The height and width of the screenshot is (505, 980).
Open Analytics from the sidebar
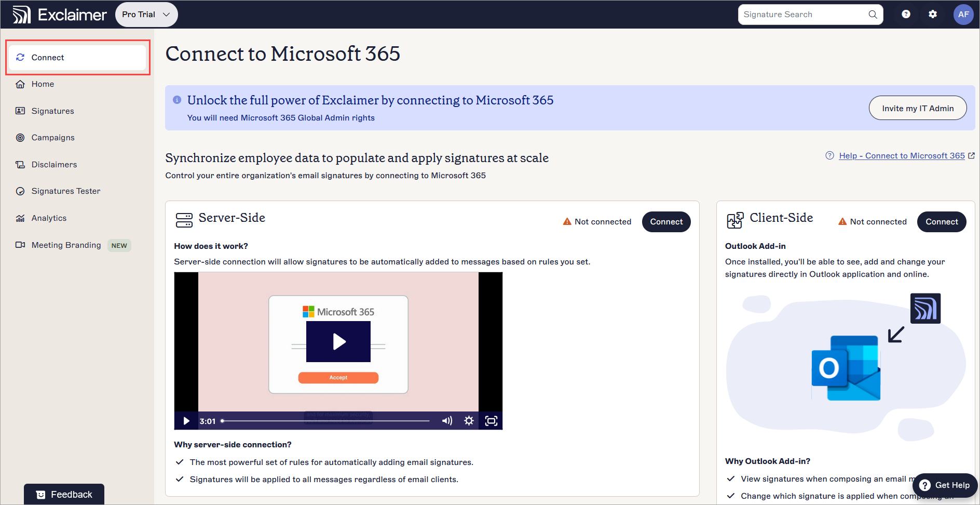[49, 218]
